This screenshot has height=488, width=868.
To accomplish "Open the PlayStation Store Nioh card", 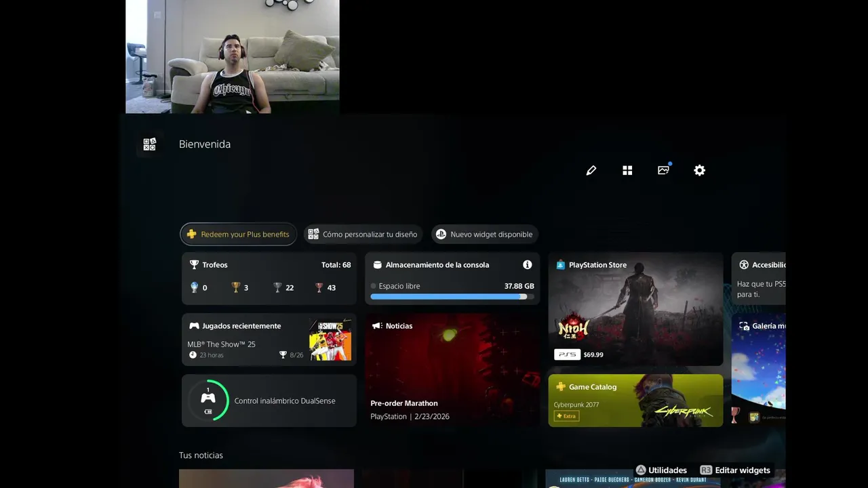I will (x=635, y=309).
